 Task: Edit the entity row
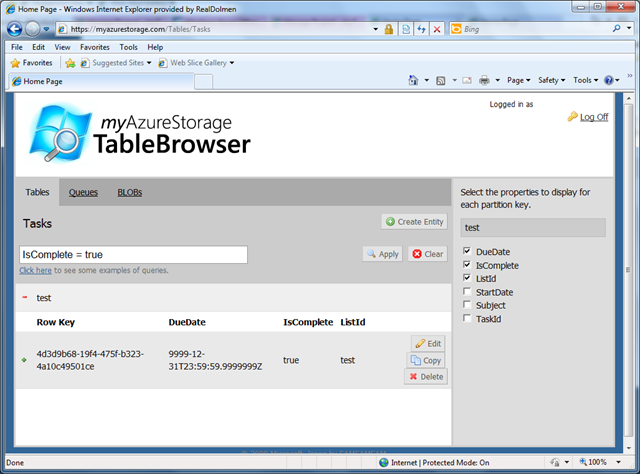pos(428,343)
